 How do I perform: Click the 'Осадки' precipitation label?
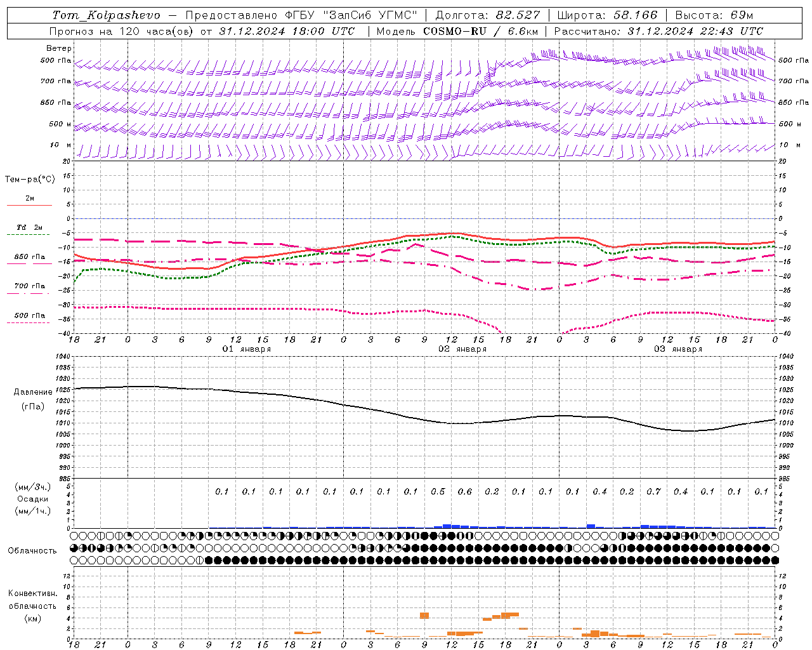click(33, 499)
